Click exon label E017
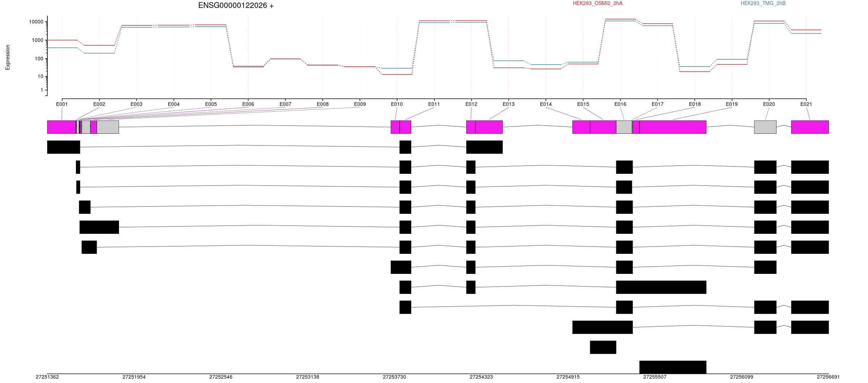The width and height of the screenshot is (868, 383). (658, 104)
